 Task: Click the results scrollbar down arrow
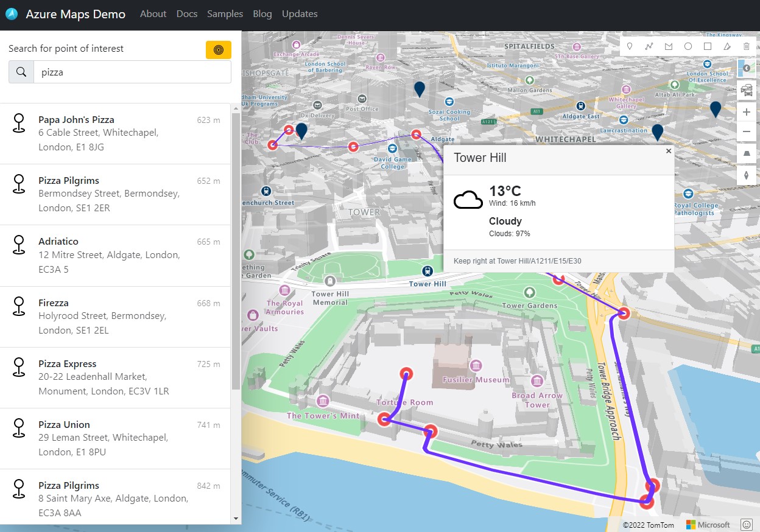click(236, 519)
